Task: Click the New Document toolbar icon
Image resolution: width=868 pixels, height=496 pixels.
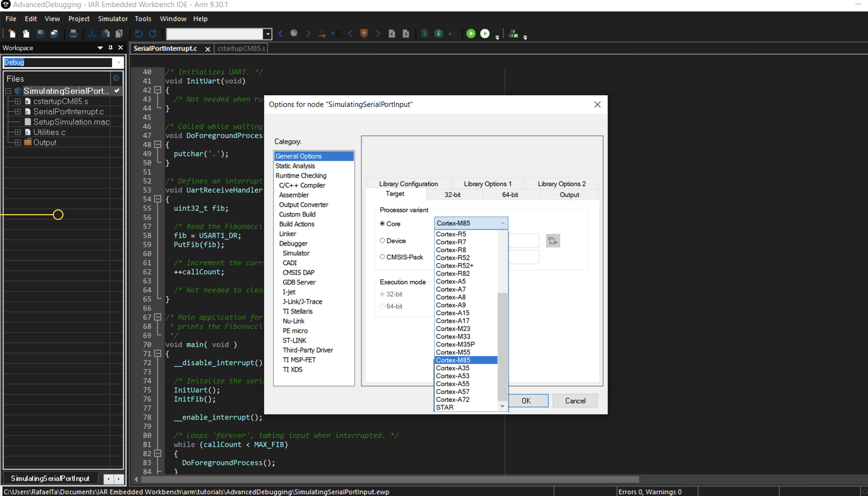Action: tap(12, 34)
